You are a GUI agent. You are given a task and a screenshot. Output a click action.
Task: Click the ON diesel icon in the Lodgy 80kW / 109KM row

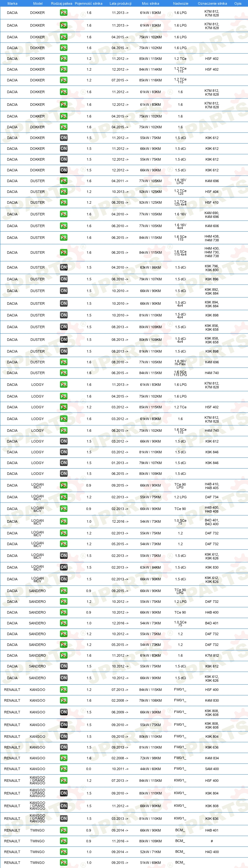pos(63,474)
